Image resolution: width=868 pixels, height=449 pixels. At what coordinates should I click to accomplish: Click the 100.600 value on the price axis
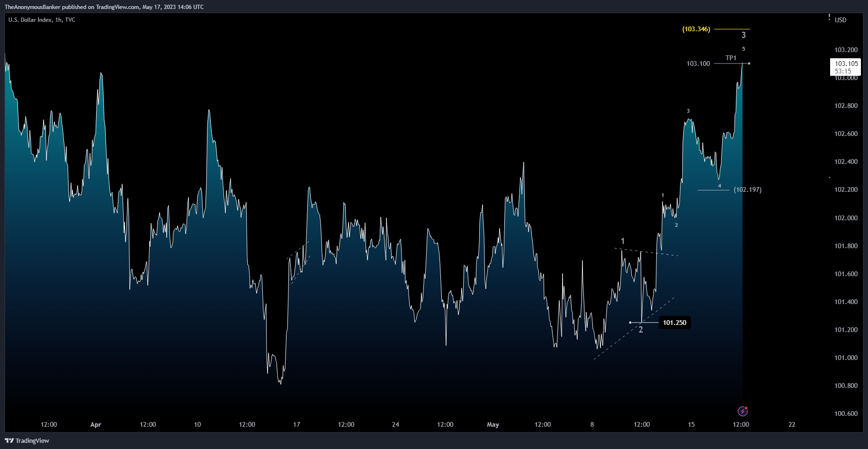tap(846, 413)
